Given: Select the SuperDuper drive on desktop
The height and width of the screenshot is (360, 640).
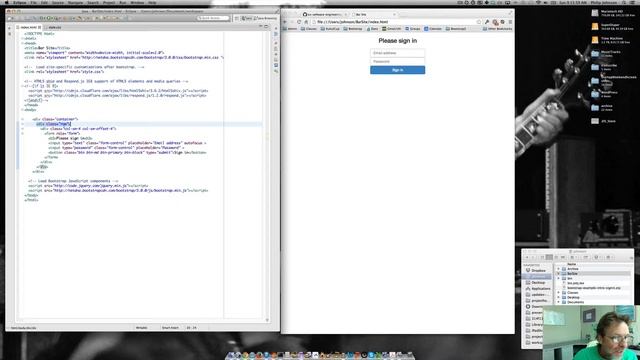Looking at the screenshot, I should pos(595,27).
